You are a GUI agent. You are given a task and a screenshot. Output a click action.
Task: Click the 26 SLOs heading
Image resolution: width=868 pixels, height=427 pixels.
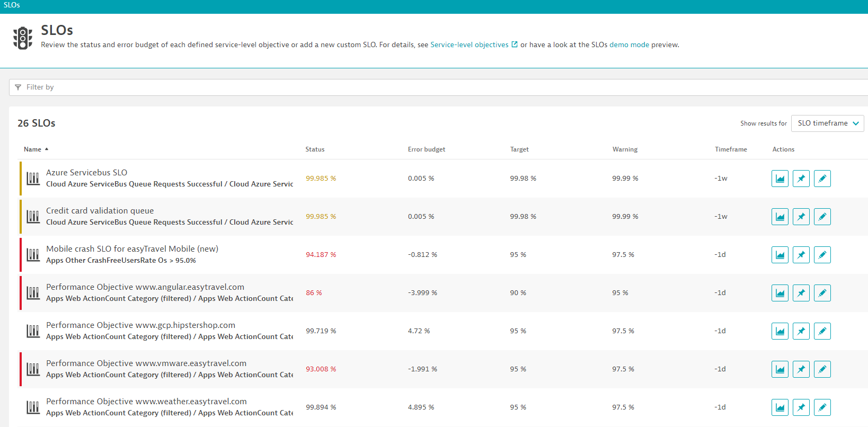(37, 123)
